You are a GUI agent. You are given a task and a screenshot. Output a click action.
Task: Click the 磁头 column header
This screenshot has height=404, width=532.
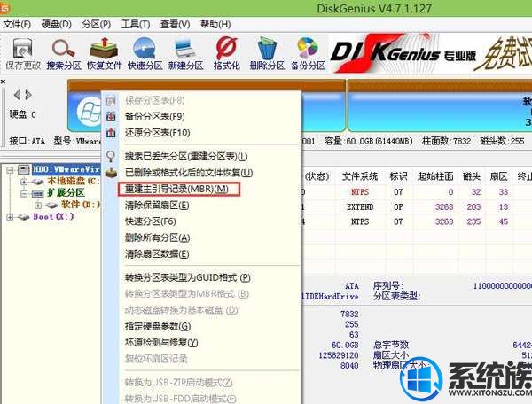[x=472, y=176]
